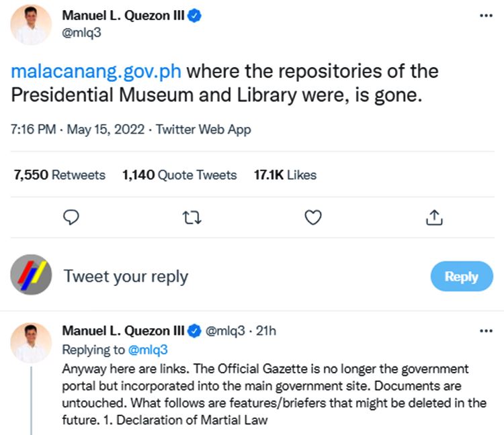Open the main tweet's three-dot menu

click(486, 16)
